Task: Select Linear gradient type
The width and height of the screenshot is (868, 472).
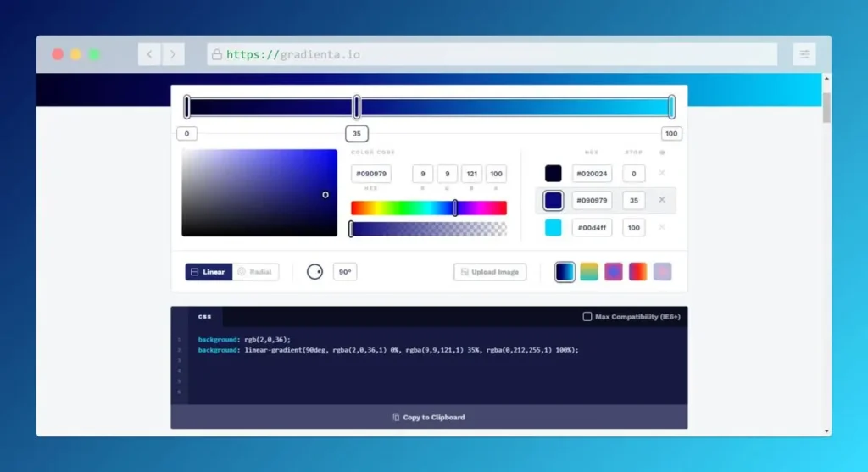Action: [209, 272]
